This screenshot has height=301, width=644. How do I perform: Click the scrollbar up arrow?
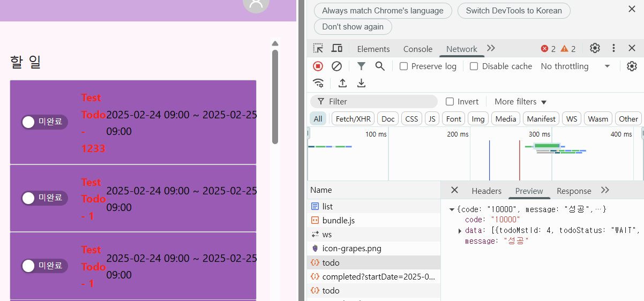[x=275, y=43]
